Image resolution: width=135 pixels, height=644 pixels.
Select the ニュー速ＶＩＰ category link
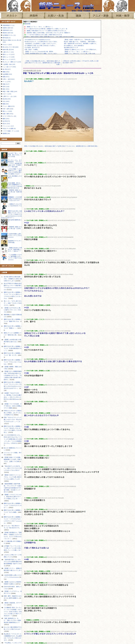point(9,67)
